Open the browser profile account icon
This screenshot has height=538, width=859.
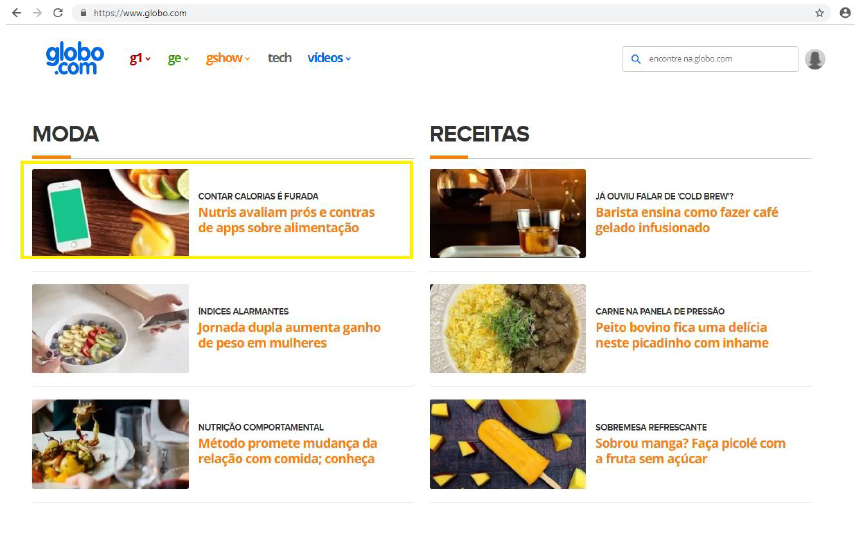[x=845, y=13]
